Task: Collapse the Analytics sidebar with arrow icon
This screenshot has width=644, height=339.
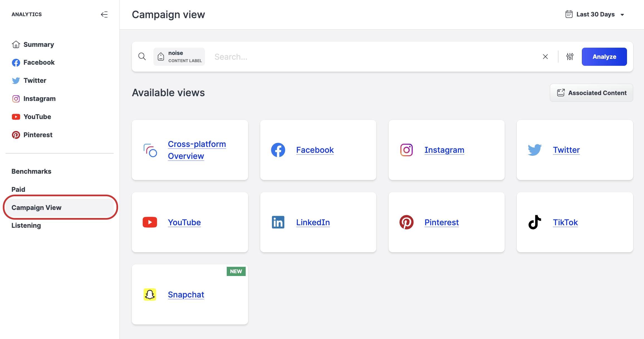Action: point(104,14)
